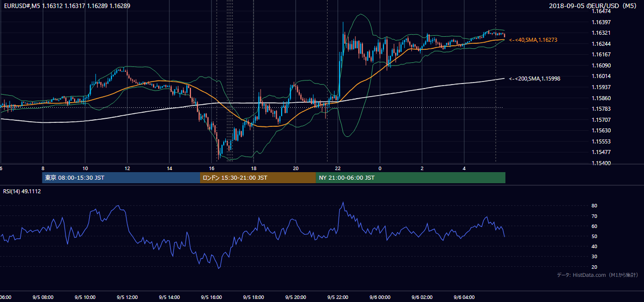The height and width of the screenshot is (302, 644).
Task: Click hour label 22 under price chart
Action: point(338,169)
